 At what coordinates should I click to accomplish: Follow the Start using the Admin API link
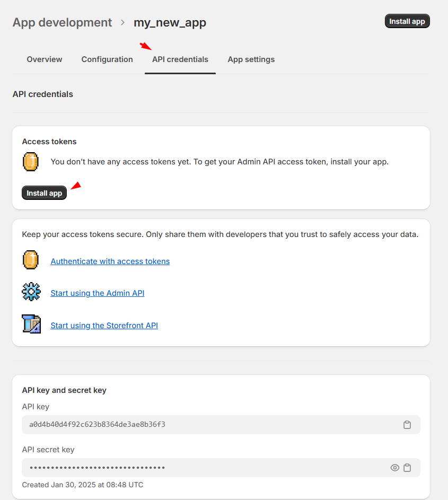[98, 293]
